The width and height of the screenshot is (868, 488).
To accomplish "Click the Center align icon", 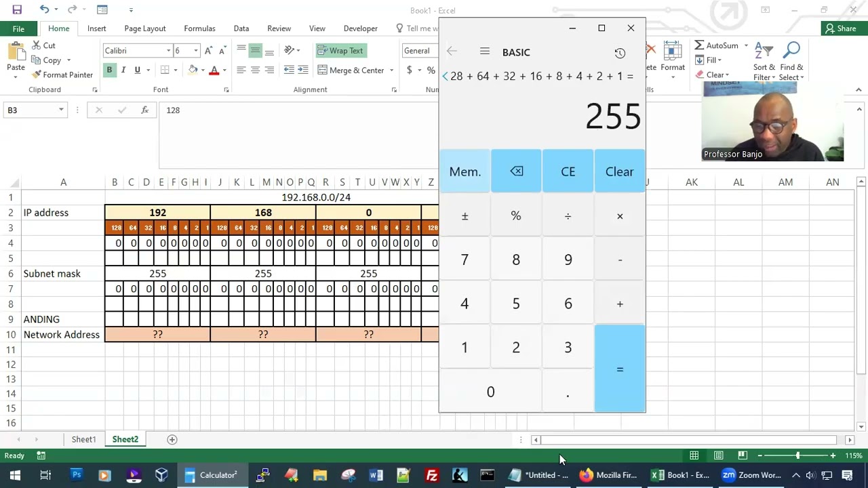I will (255, 70).
